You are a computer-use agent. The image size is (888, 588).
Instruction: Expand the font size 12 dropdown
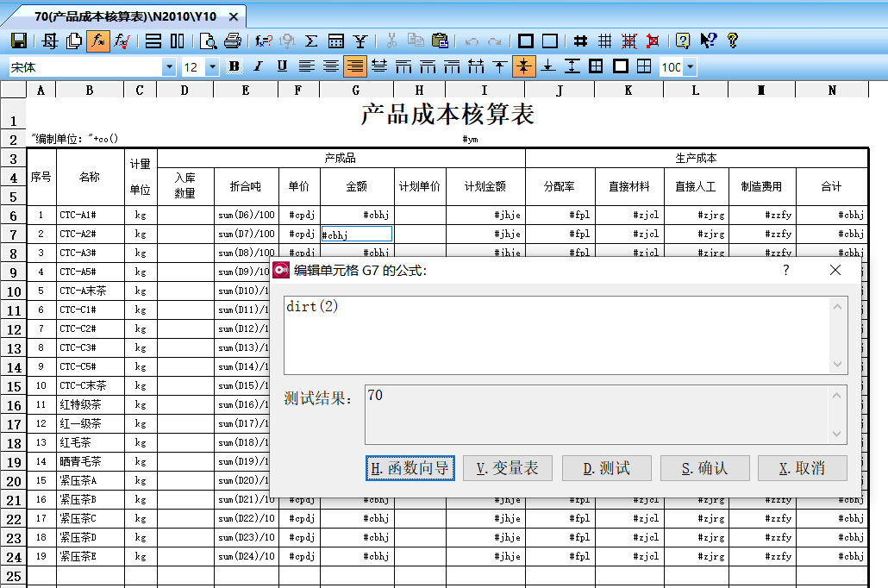(x=212, y=67)
